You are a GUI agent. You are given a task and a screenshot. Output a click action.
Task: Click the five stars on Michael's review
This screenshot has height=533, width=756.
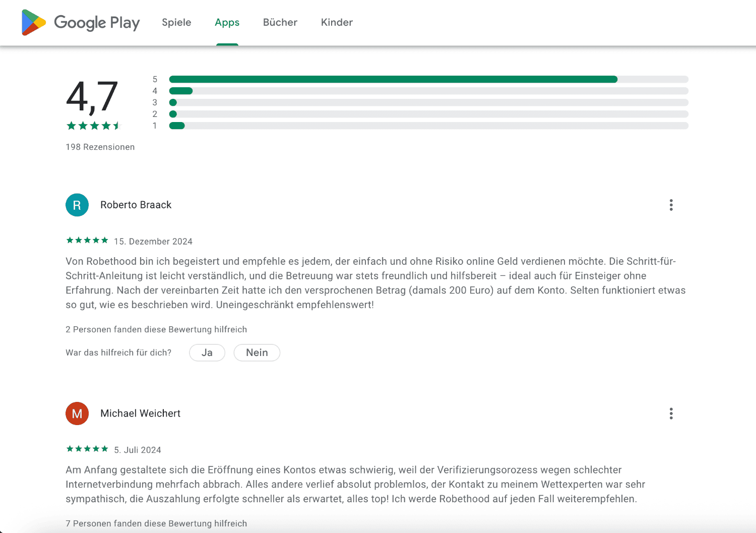[x=87, y=449]
